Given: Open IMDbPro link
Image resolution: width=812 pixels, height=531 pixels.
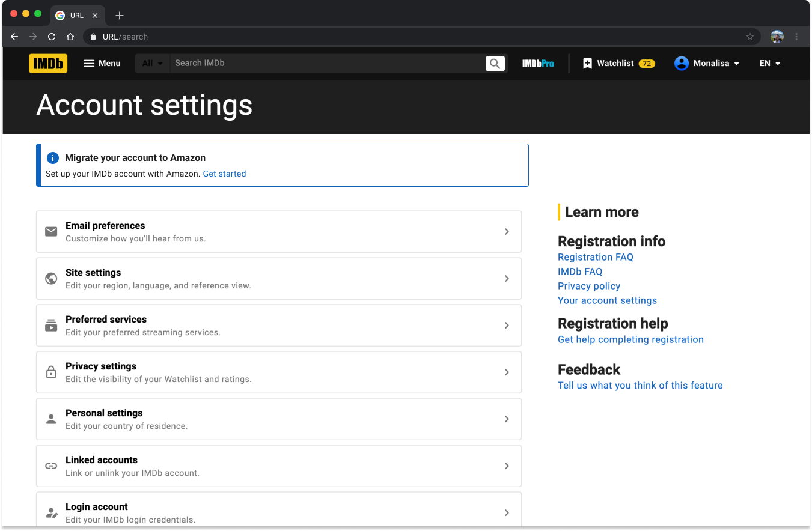Looking at the screenshot, I should [x=538, y=63].
